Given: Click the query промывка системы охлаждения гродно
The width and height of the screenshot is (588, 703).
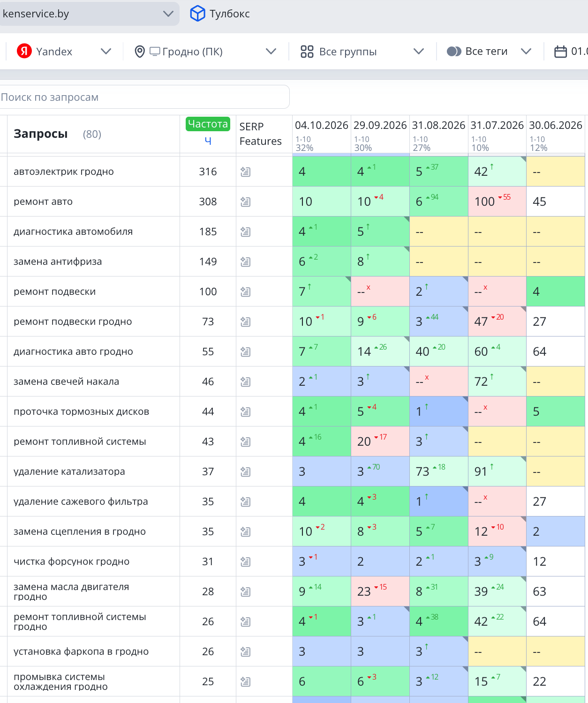Looking at the screenshot, I should coord(61,681).
